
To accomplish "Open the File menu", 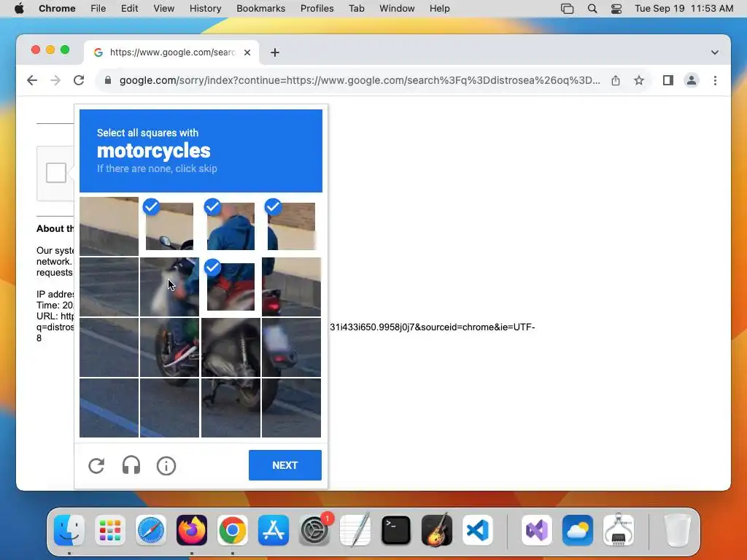I will (x=98, y=9).
